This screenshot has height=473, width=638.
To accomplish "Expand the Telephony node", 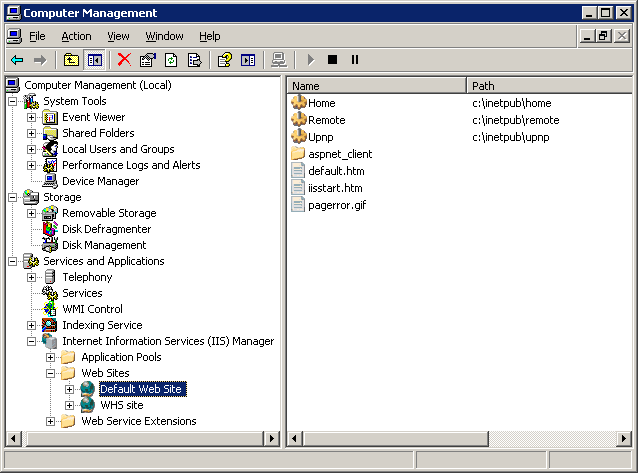I will 31,278.
